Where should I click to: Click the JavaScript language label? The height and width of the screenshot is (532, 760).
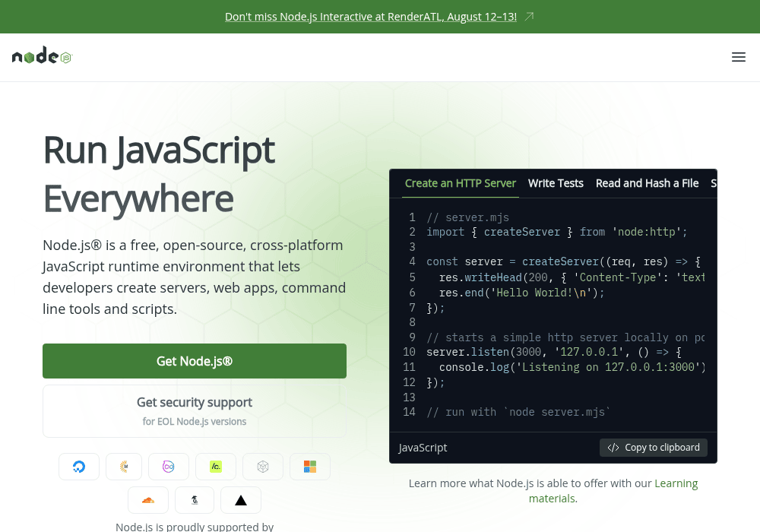click(x=423, y=448)
